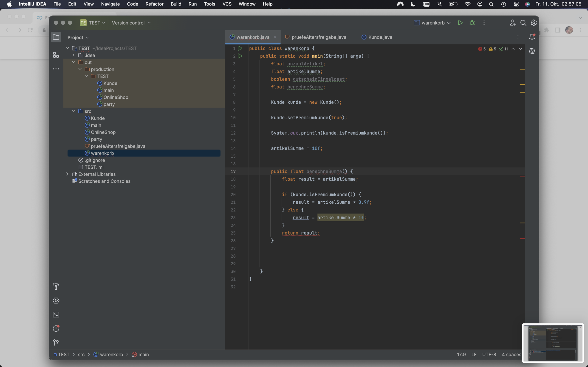
Task: Open the Structure tool window
Action: (x=56, y=55)
